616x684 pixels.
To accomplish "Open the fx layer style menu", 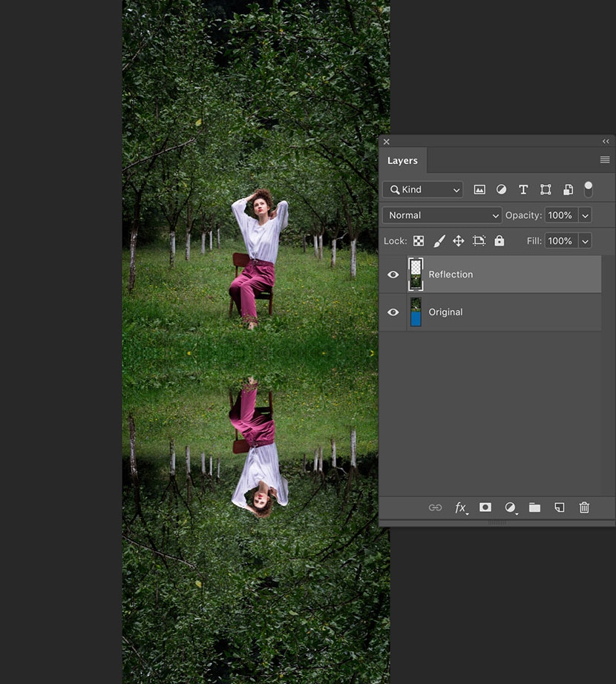I will [x=461, y=507].
